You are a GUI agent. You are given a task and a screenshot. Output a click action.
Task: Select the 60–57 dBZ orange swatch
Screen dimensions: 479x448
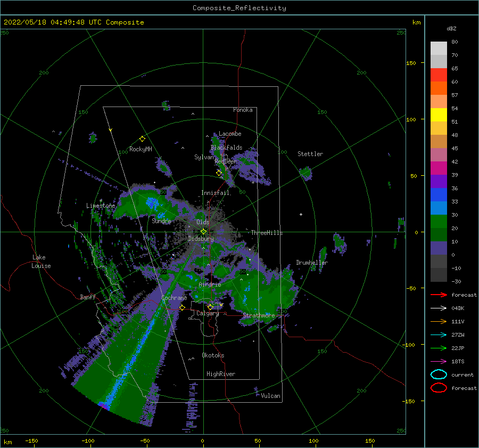(x=439, y=88)
